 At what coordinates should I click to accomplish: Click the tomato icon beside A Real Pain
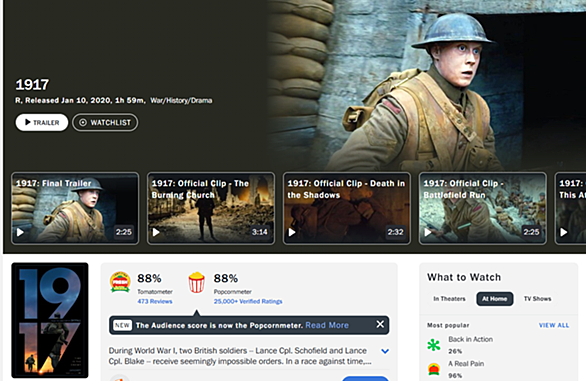[x=434, y=369]
